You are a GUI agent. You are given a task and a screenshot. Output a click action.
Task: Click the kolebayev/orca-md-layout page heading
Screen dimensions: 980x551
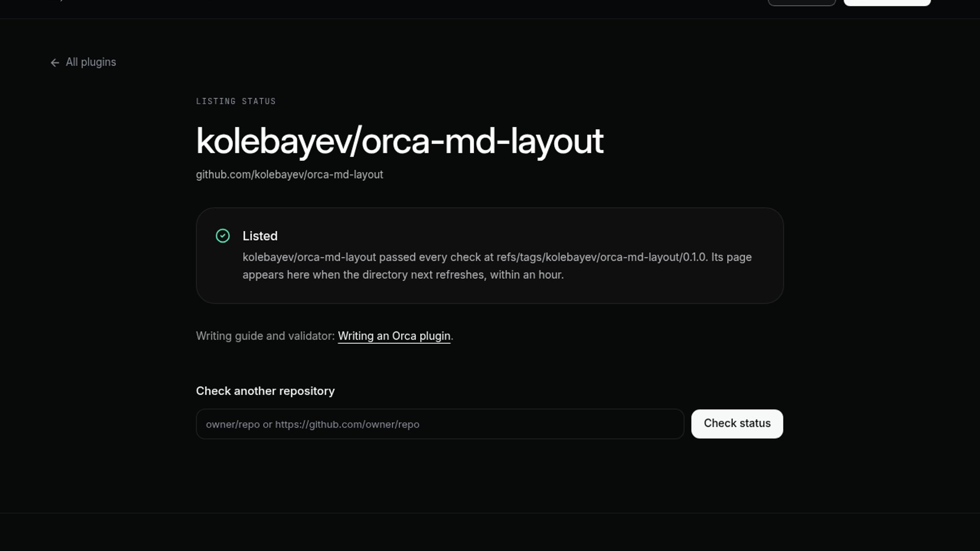[x=400, y=141]
